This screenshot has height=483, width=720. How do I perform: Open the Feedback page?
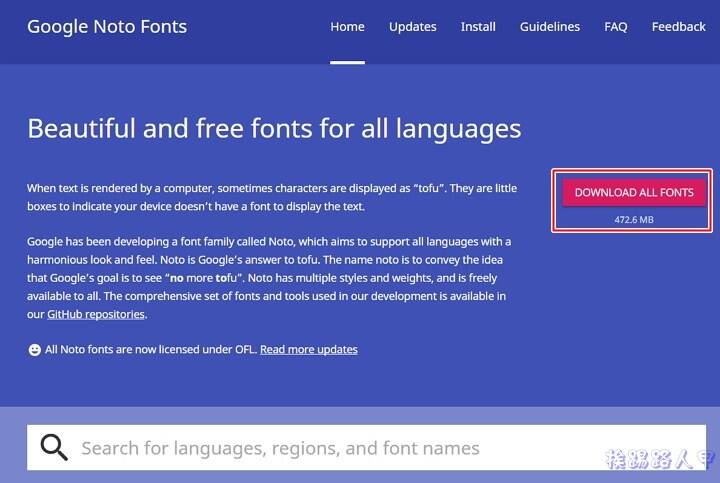point(678,27)
